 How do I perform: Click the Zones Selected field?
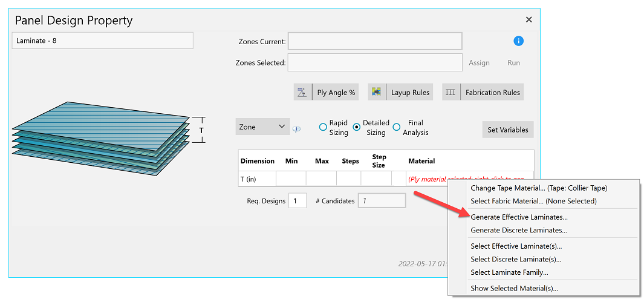[x=375, y=62]
